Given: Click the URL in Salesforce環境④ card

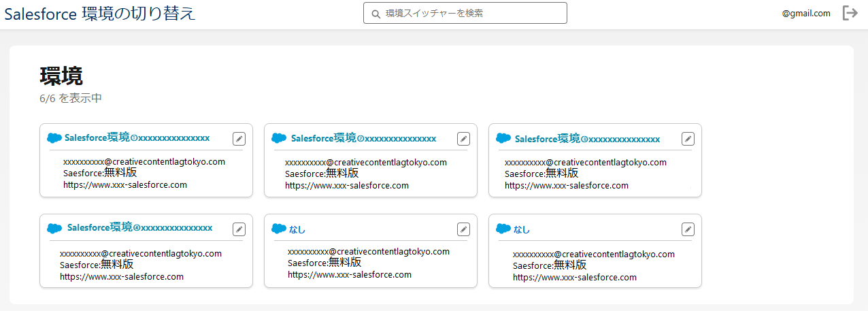Looking at the screenshot, I should [122, 276].
